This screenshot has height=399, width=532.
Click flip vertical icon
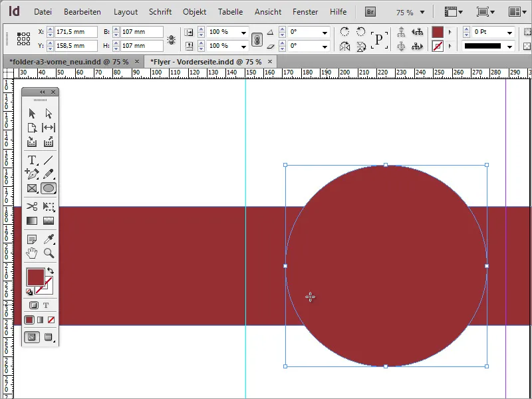coord(360,46)
